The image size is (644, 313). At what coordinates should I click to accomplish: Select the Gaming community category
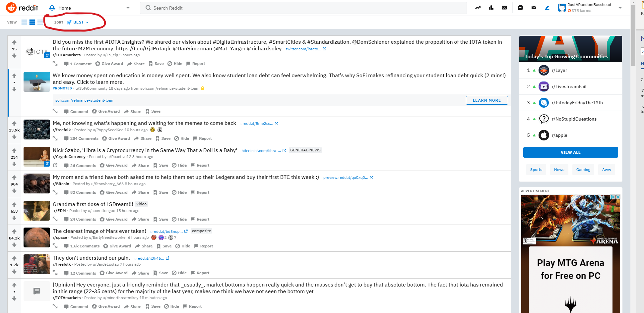(x=583, y=170)
